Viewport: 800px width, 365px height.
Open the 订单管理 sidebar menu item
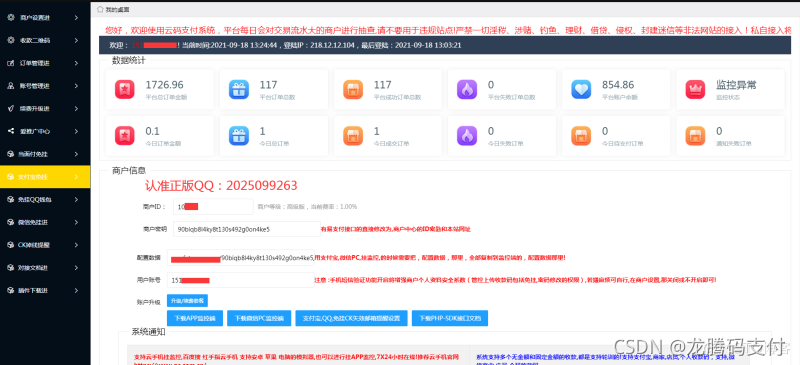(x=45, y=63)
